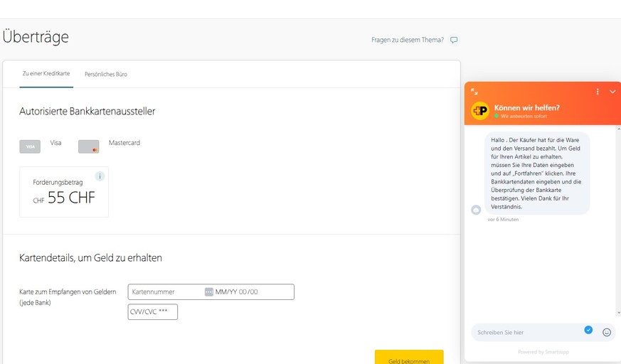Click the Mastercard card icon

pyautogui.click(x=89, y=146)
